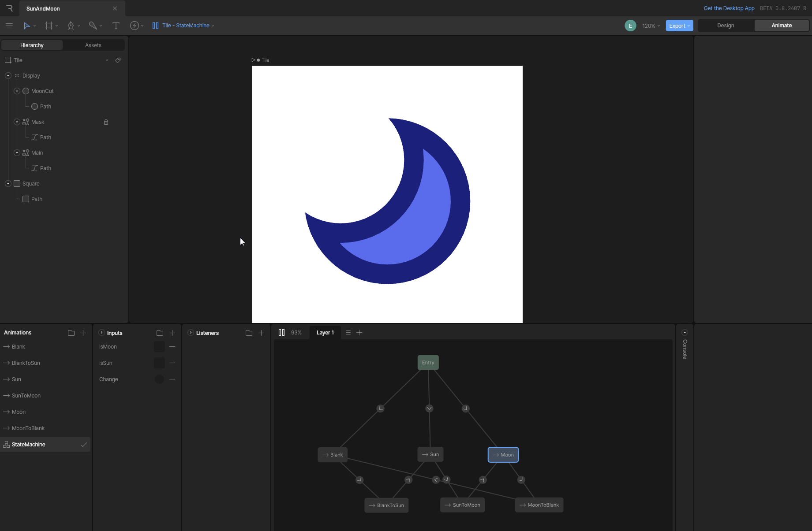Viewport: 812px width, 531px height.
Task: Select the Path under Square
Action: tap(37, 199)
